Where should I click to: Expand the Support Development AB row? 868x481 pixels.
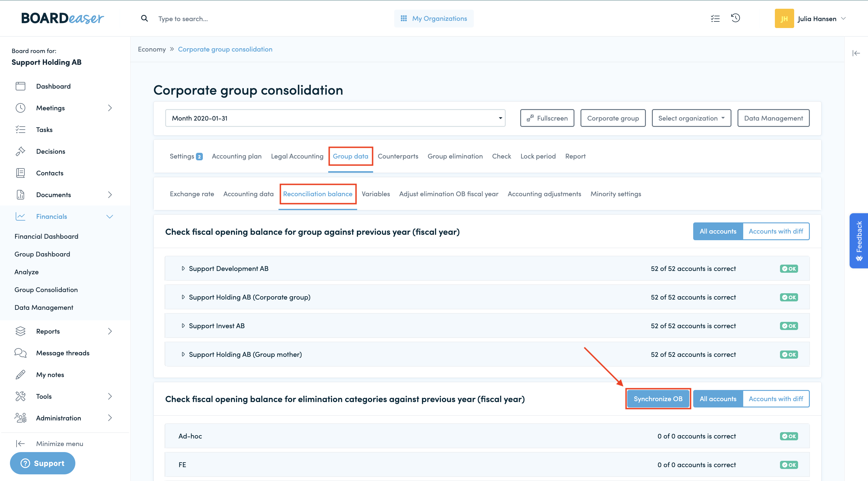coord(183,269)
